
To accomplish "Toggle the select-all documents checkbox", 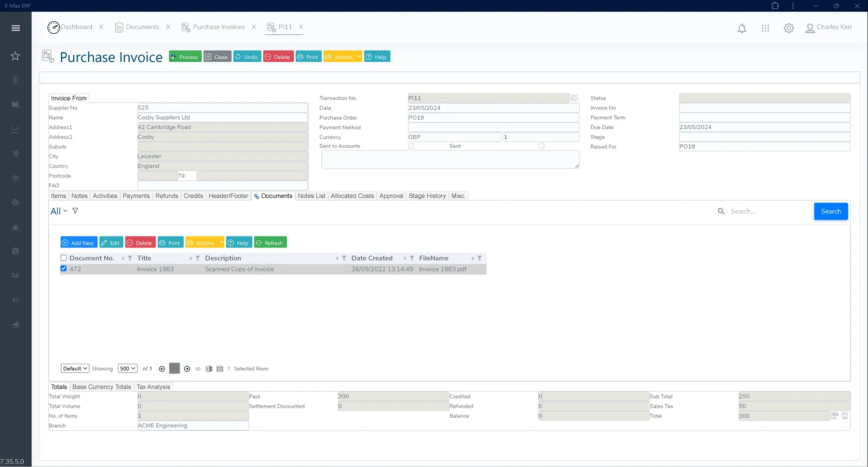I will pyautogui.click(x=63, y=258).
